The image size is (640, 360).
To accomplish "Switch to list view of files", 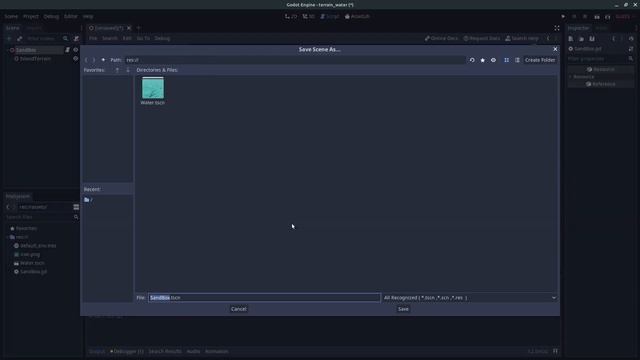I will tap(517, 60).
